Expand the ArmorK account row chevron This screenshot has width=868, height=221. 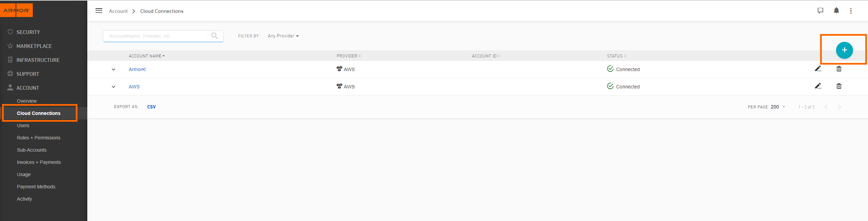point(113,69)
